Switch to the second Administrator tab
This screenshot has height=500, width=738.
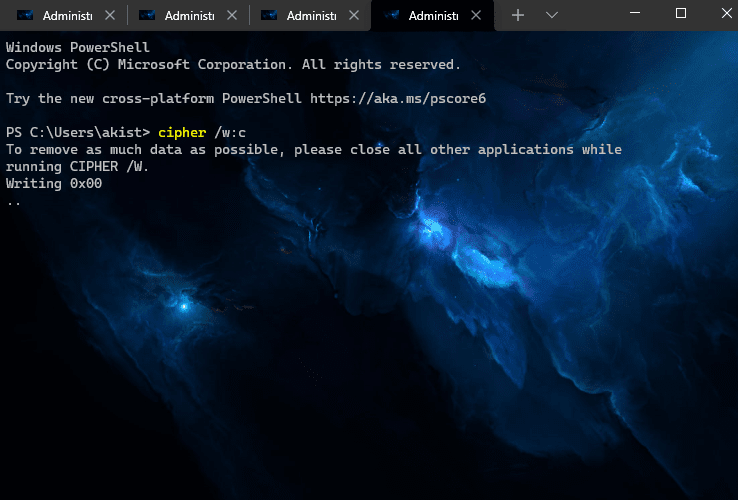coord(187,16)
